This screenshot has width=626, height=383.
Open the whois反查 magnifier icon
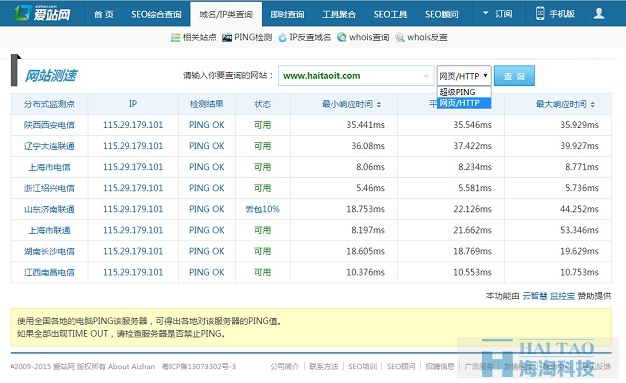coord(400,37)
